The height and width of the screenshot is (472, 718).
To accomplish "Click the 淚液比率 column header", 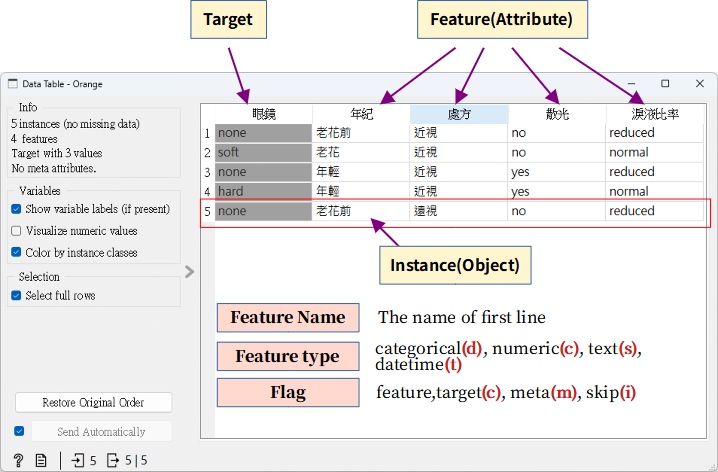I will [655, 114].
